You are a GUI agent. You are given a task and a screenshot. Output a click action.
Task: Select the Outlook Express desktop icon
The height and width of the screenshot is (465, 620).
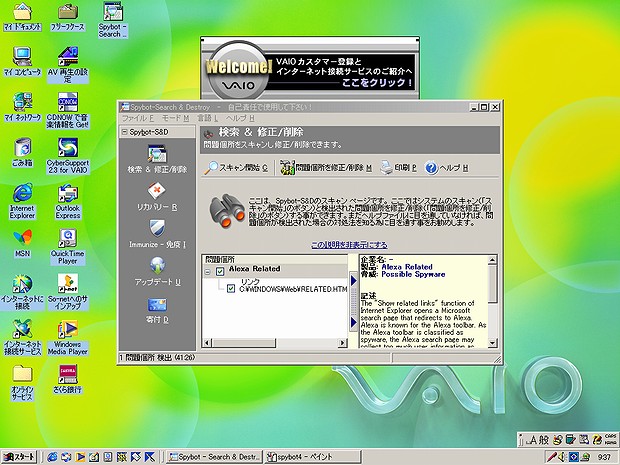coord(68,201)
